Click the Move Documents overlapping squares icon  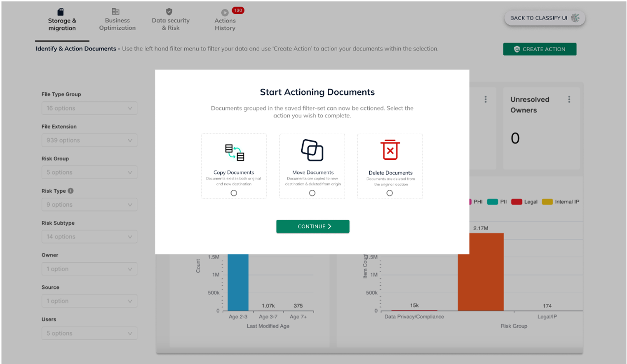coord(312,150)
